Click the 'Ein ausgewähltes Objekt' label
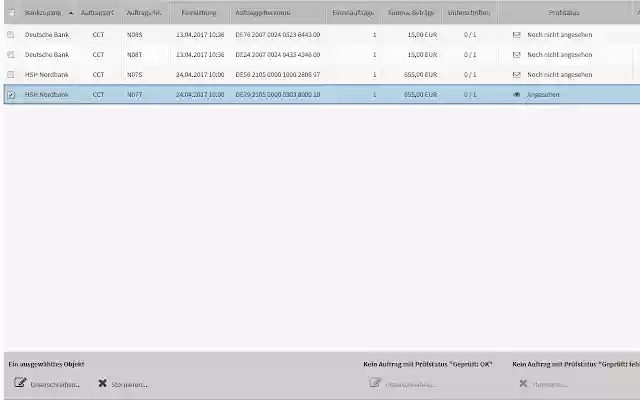The image size is (640, 400). [46, 364]
